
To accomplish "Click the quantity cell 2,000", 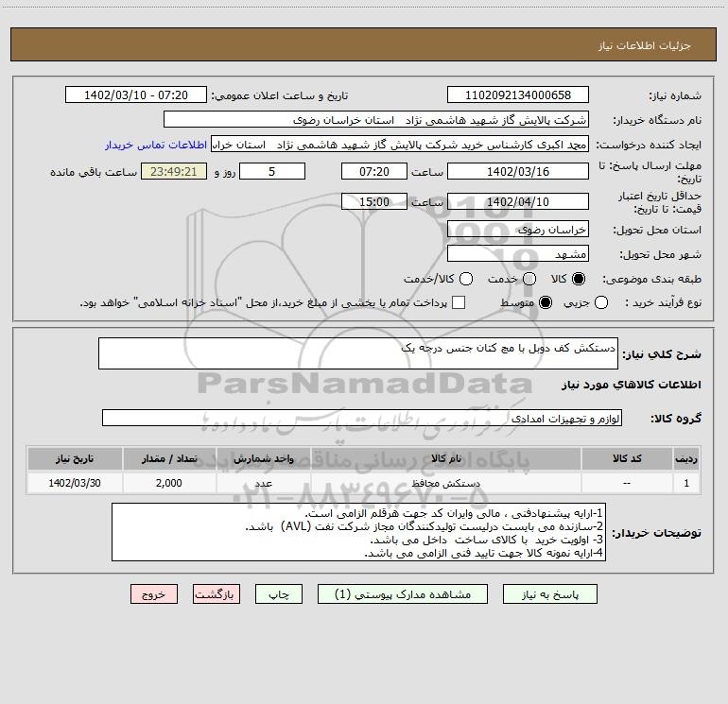I will tap(169, 483).
